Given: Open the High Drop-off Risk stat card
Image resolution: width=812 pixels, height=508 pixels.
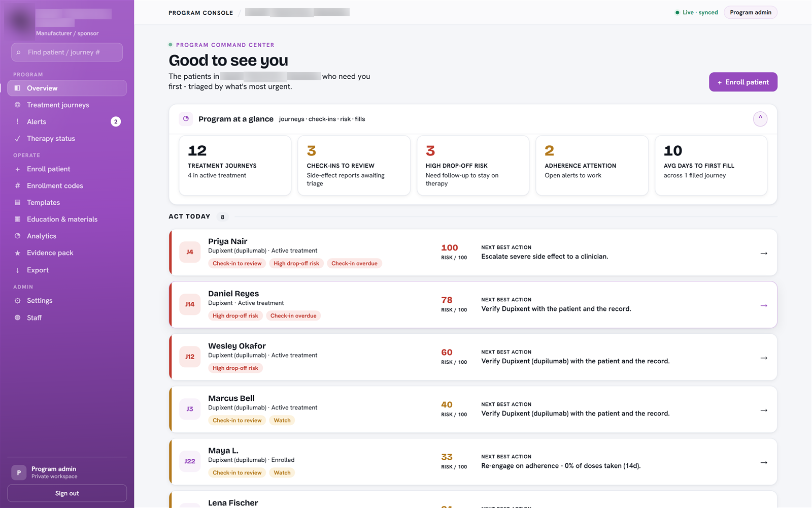Looking at the screenshot, I should click(x=473, y=165).
